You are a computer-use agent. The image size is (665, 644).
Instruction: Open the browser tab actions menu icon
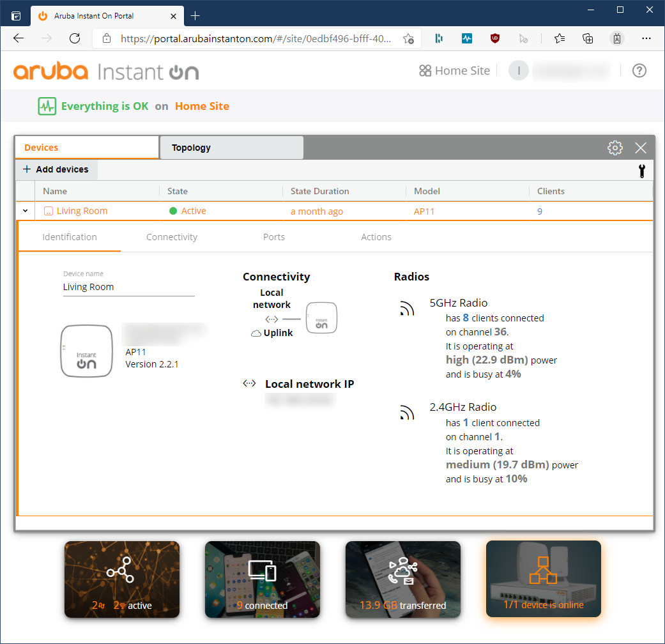tap(16, 16)
